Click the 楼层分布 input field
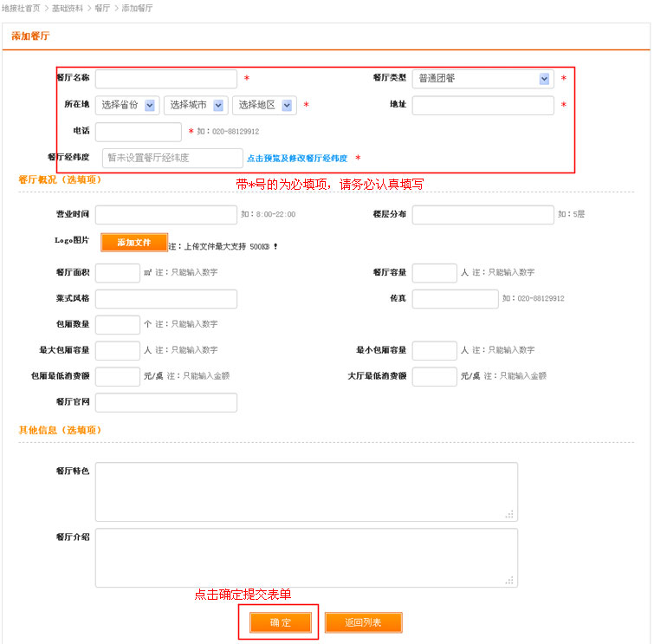The image size is (654, 644). click(482, 215)
